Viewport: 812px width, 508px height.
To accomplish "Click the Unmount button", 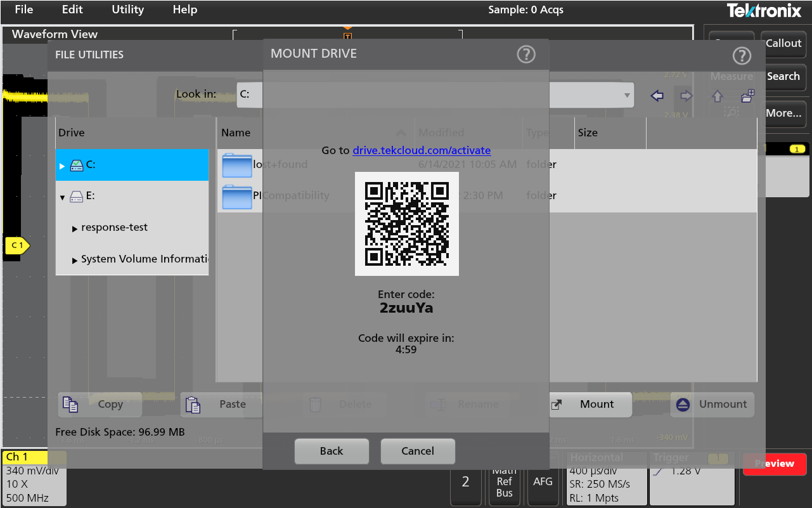I will pyautogui.click(x=712, y=405).
